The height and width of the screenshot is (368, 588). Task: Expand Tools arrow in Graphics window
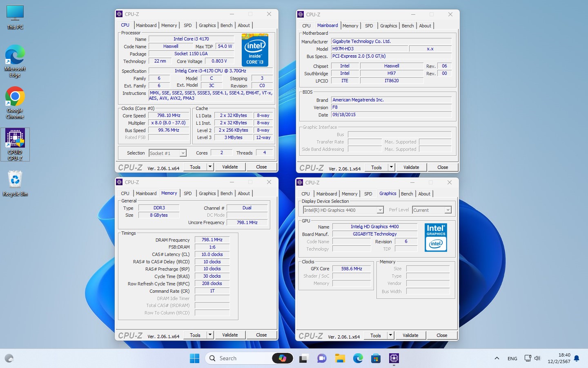point(390,335)
